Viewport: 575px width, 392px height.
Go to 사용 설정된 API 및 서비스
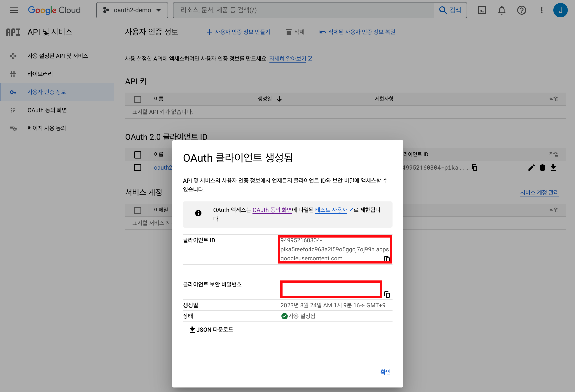(x=57, y=56)
